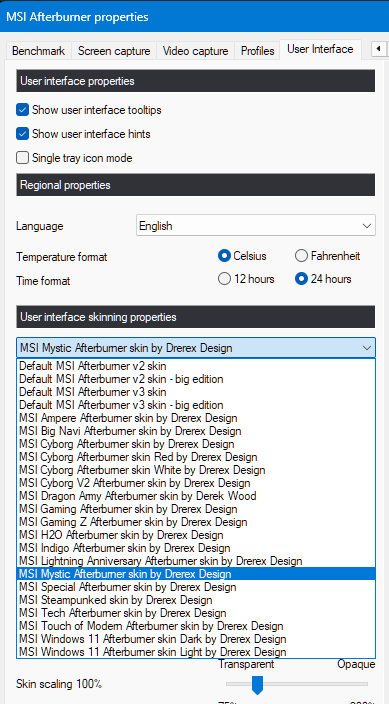Select MSI Steampunked skin by Drerex Design

pos(196,600)
